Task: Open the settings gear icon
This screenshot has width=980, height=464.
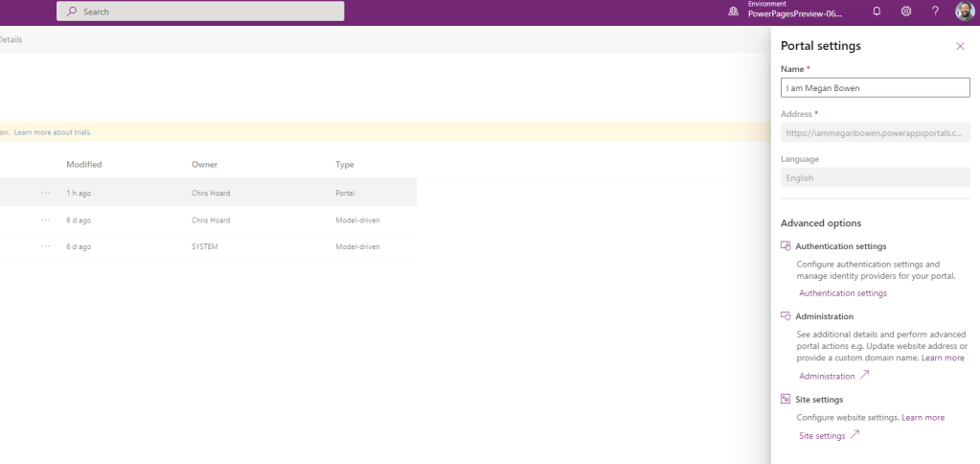Action: point(906,12)
